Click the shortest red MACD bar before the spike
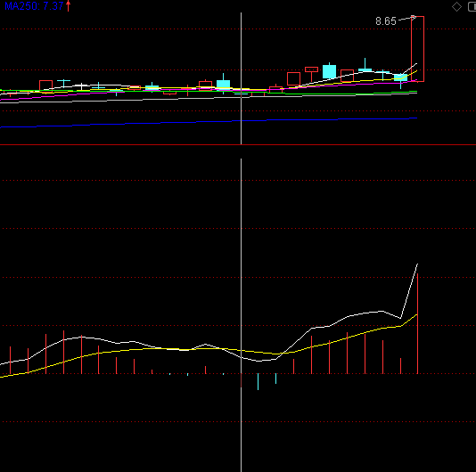This screenshot has height=472, width=476. point(401,366)
